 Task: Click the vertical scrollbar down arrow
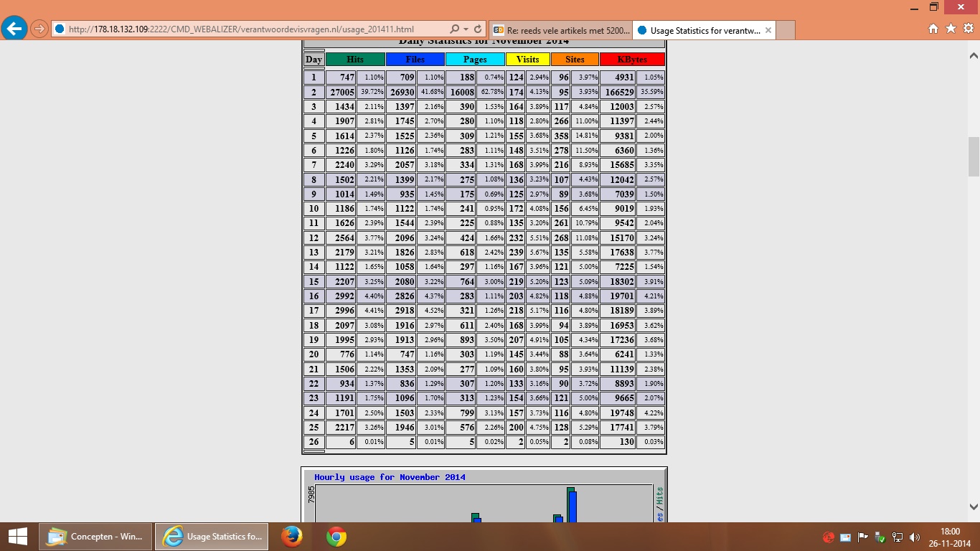[x=974, y=507]
